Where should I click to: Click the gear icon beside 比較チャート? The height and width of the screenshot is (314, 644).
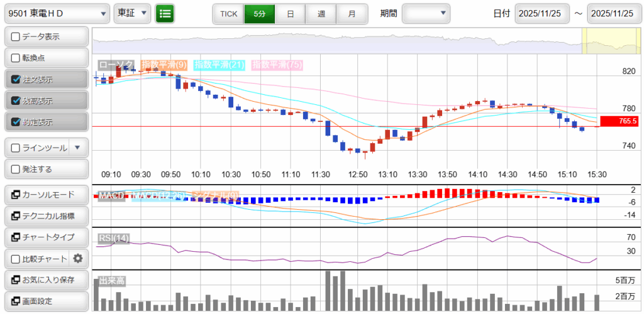pos(78,258)
